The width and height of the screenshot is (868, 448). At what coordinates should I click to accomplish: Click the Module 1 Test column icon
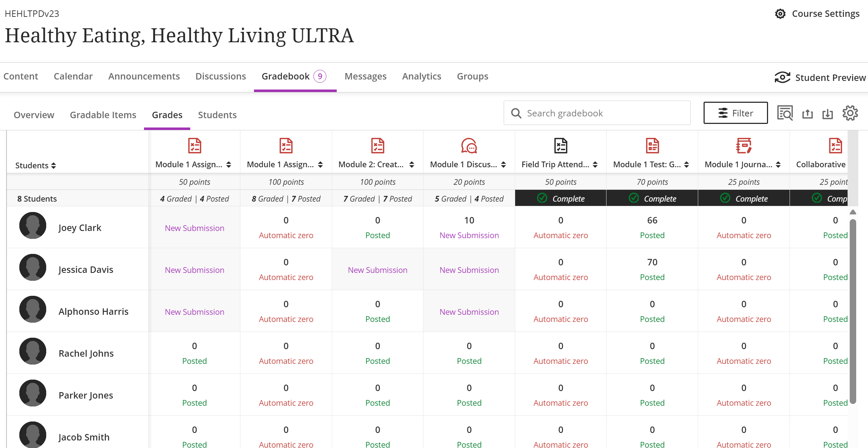pyautogui.click(x=652, y=146)
